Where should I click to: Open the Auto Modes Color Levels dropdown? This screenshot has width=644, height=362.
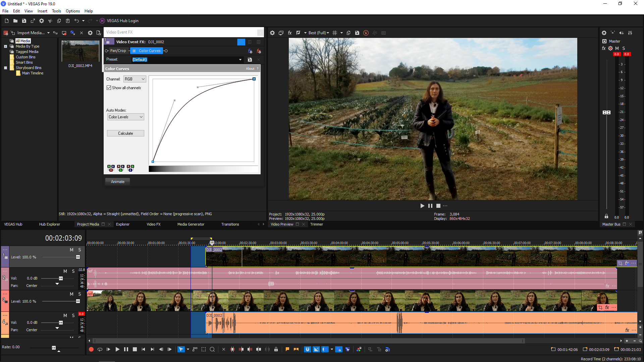[125, 117]
